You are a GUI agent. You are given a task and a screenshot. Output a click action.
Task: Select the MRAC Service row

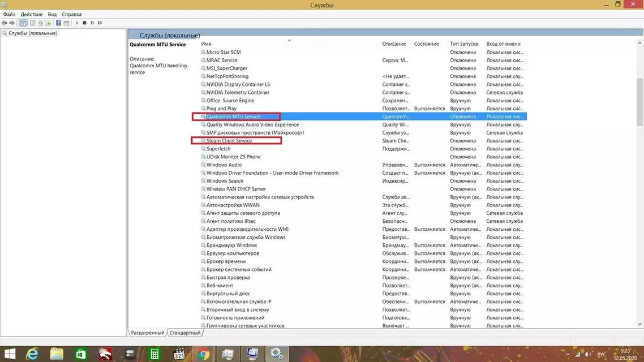(363, 61)
